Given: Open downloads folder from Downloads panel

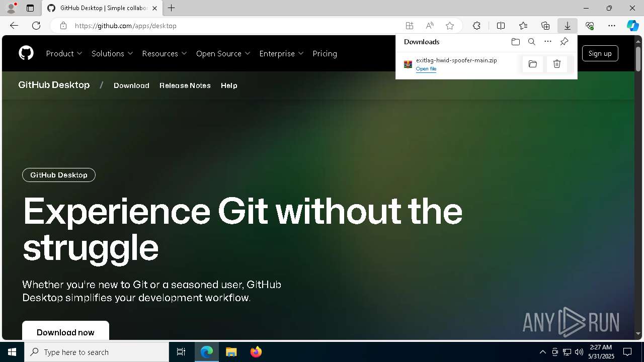Looking at the screenshot, I should (515, 42).
